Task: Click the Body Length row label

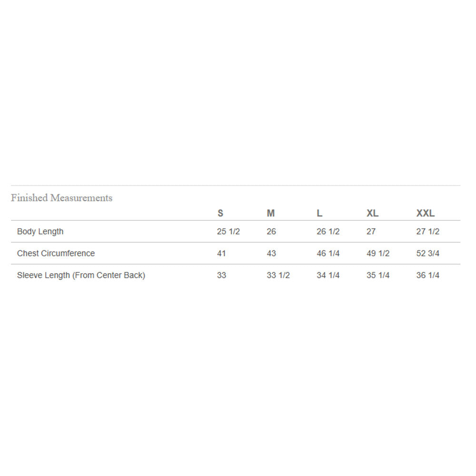Action: click(40, 232)
